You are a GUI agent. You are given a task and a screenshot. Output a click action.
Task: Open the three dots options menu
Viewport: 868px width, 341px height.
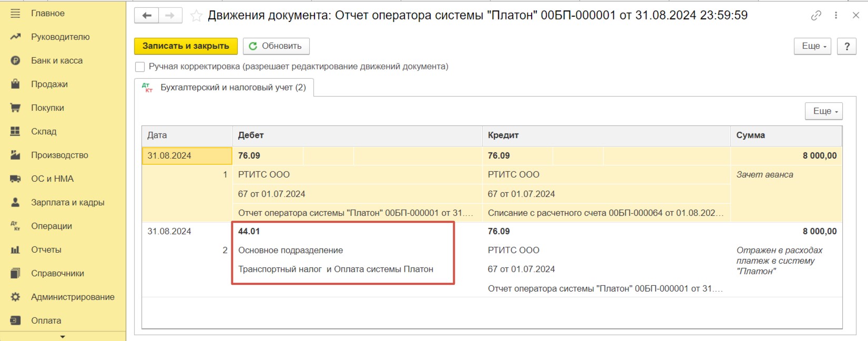click(836, 16)
